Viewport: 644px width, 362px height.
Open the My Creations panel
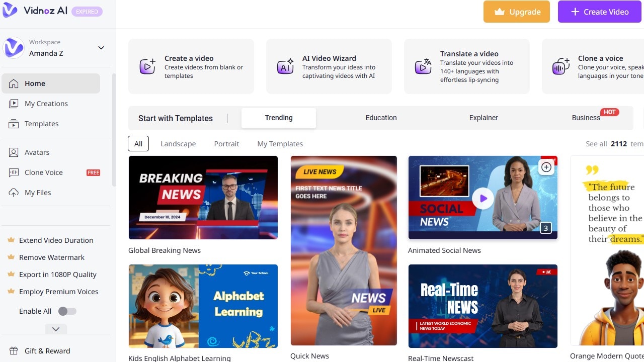coord(46,104)
